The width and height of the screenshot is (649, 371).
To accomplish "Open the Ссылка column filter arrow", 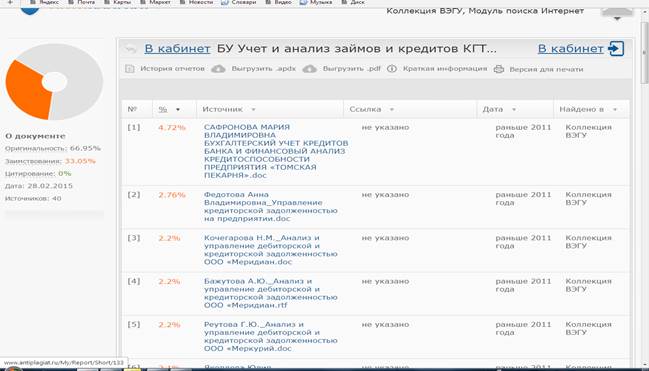I will [392, 110].
